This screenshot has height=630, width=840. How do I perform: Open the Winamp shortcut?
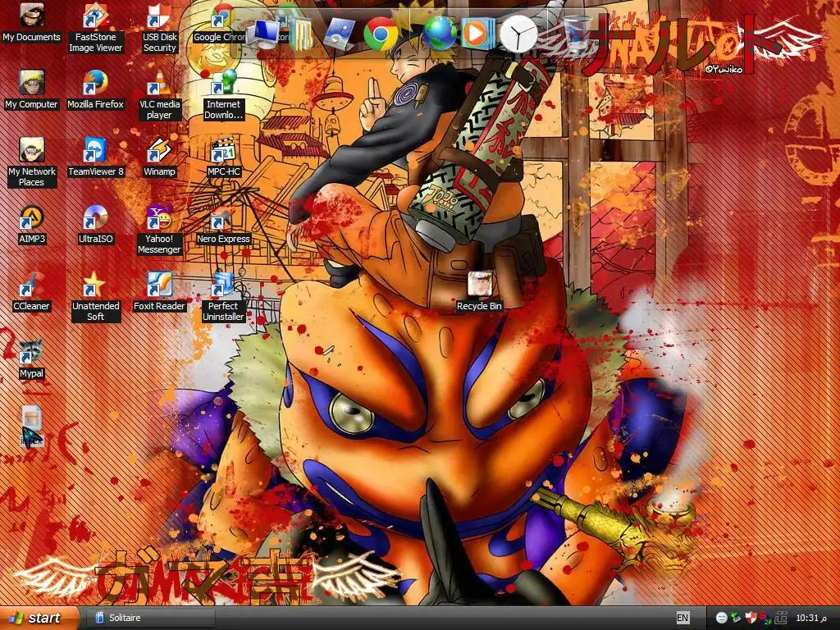coord(159,157)
